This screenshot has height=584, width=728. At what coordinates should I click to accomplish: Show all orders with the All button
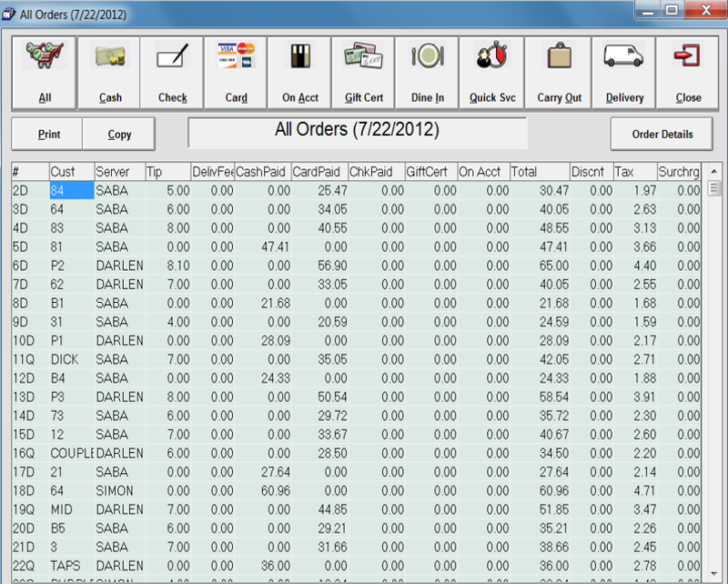point(44,73)
